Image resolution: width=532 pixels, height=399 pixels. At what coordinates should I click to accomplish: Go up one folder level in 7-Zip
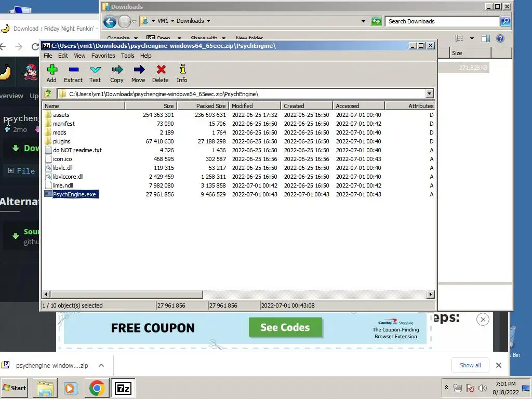coord(48,94)
